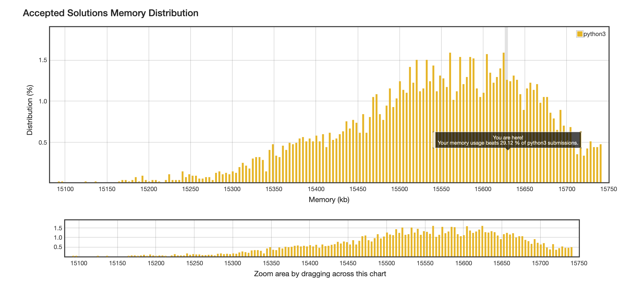Viewport: 644px width, 283px height.
Task: Click the 1.5 y-axis label on main chart
Action: [43, 60]
